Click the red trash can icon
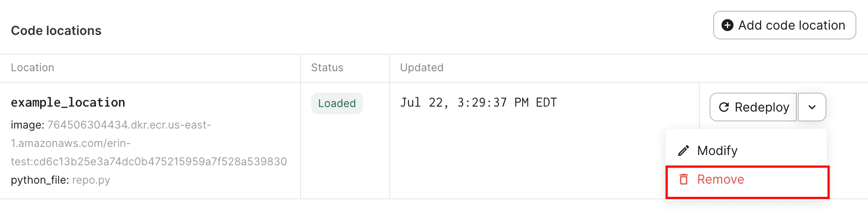The width and height of the screenshot is (868, 215). [x=683, y=180]
